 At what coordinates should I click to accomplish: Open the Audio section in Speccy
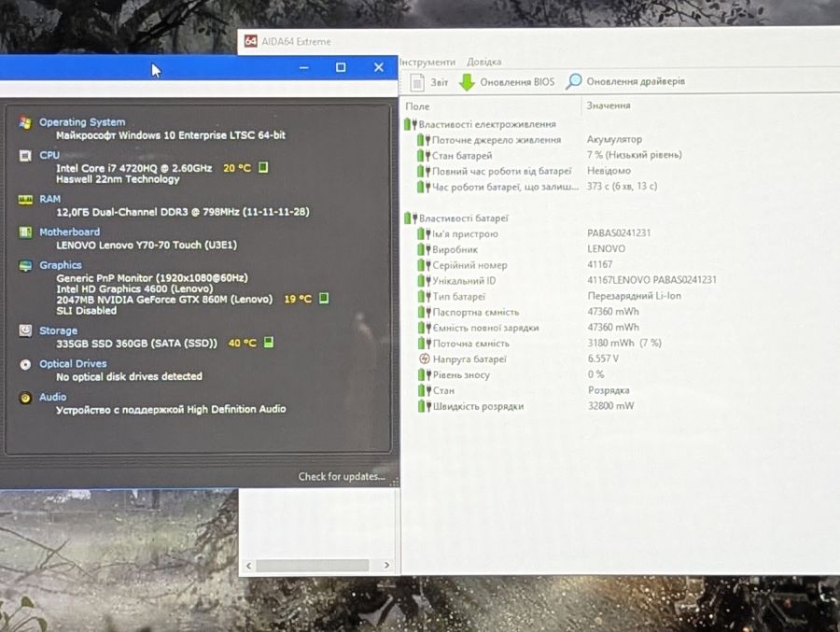tap(53, 397)
